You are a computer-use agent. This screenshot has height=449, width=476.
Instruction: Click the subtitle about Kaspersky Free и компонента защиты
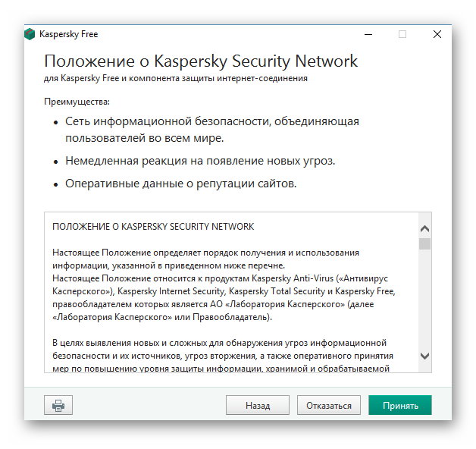176,78
